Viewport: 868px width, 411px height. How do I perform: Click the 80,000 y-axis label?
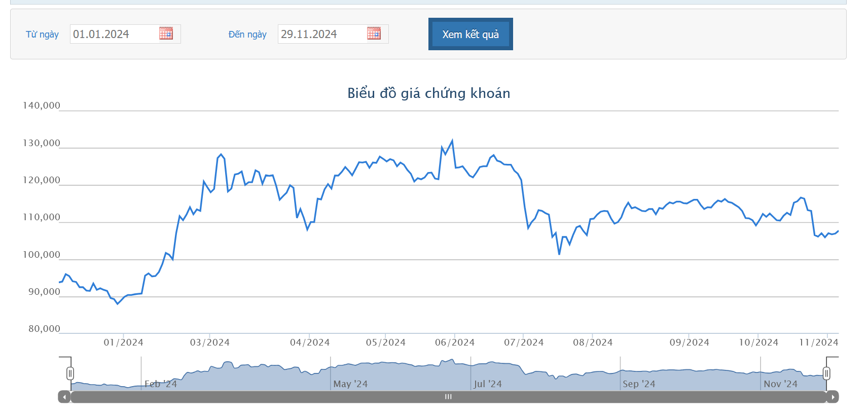click(44, 329)
